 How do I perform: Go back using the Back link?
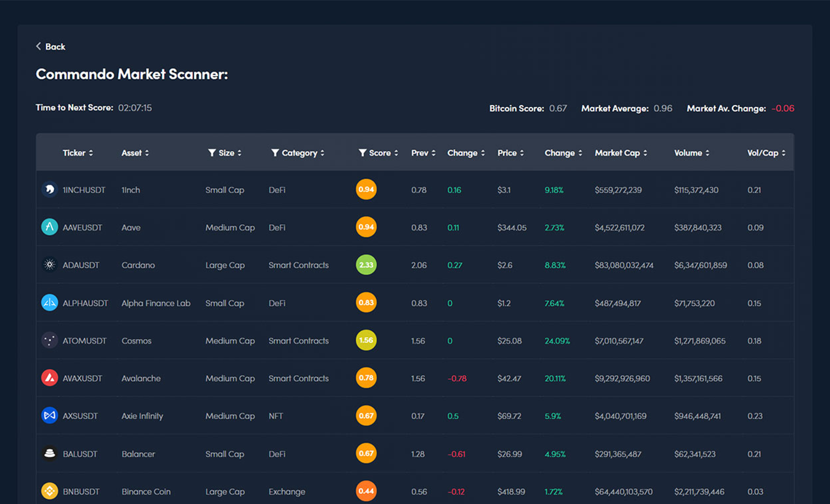coord(51,47)
